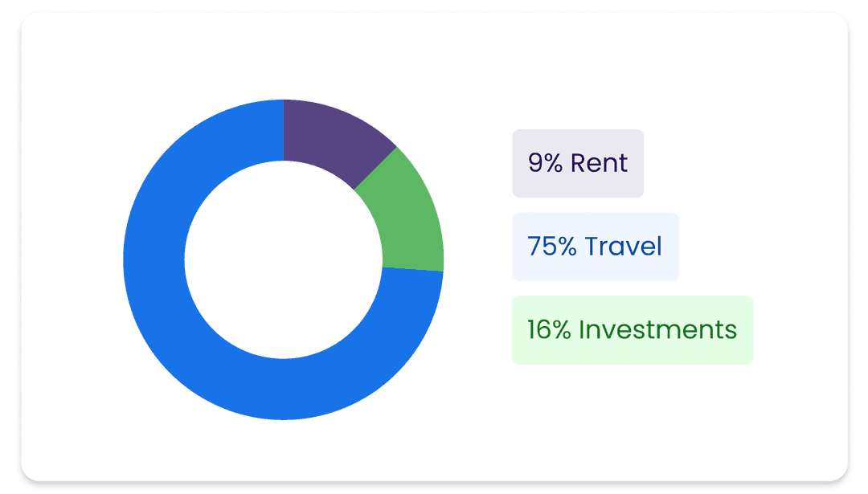
Task: Click the 75% Travel legend label
Action: pos(596,247)
